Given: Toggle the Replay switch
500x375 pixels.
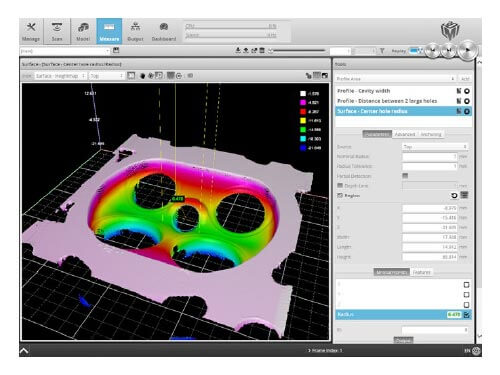Looking at the screenshot, I should pyautogui.click(x=416, y=51).
